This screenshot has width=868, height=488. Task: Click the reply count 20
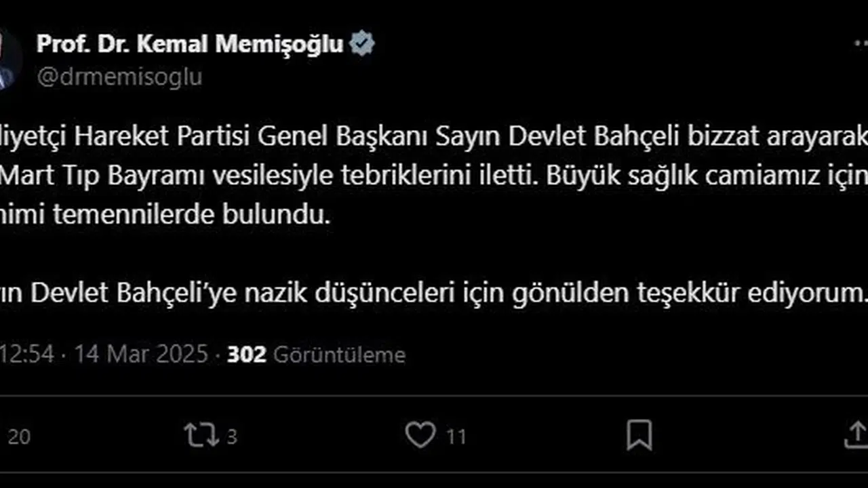click(18, 437)
